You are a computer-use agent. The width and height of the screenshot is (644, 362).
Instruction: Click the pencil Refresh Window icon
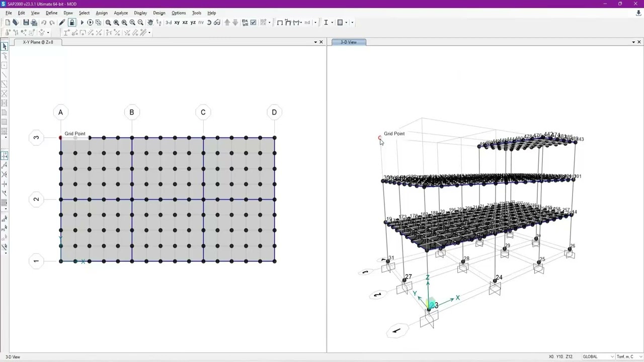(x=62, y=22)
